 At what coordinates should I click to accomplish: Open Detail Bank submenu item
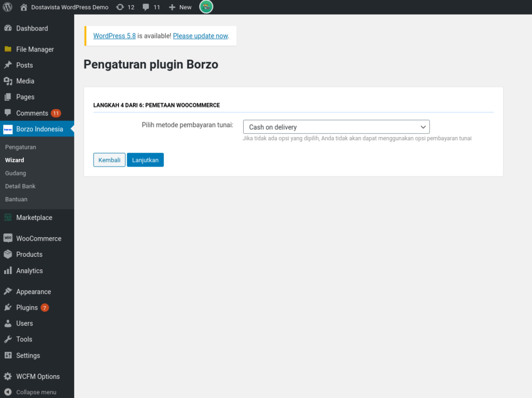[20, 186]
